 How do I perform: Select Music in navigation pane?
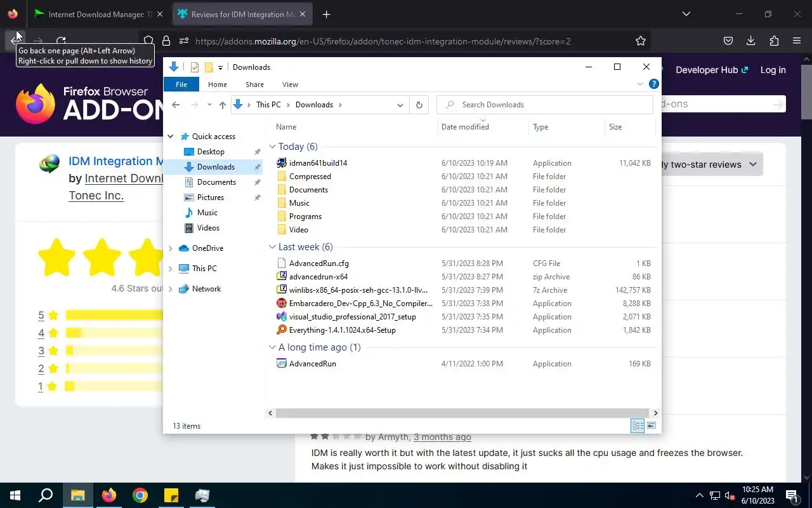click(x=207, y=213)
